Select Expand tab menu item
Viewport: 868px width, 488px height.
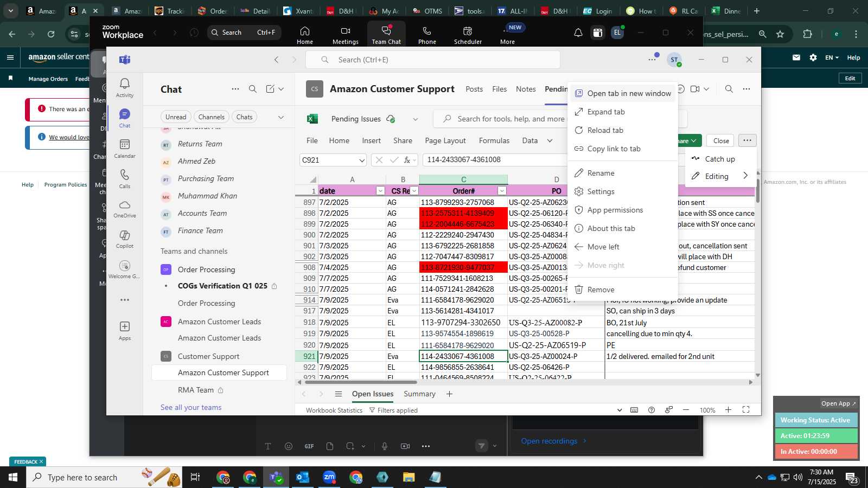pyautogui.click(x=623, y=112)
